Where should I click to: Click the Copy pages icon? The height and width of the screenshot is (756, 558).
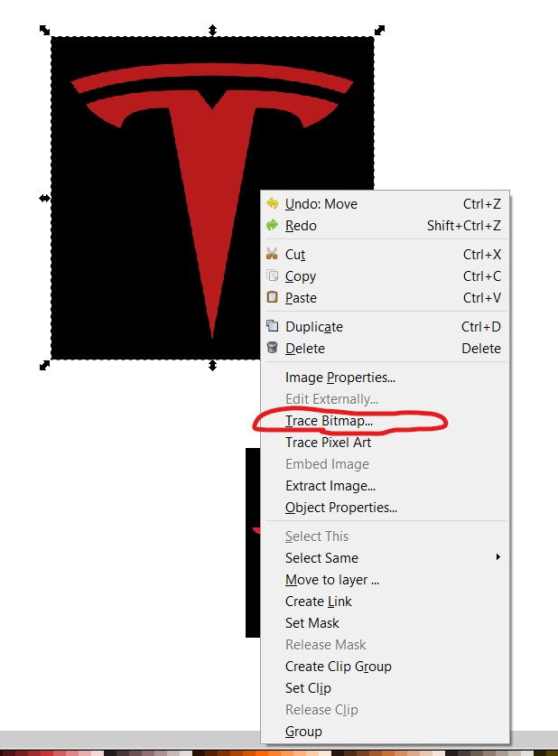(x=273, y=275)
